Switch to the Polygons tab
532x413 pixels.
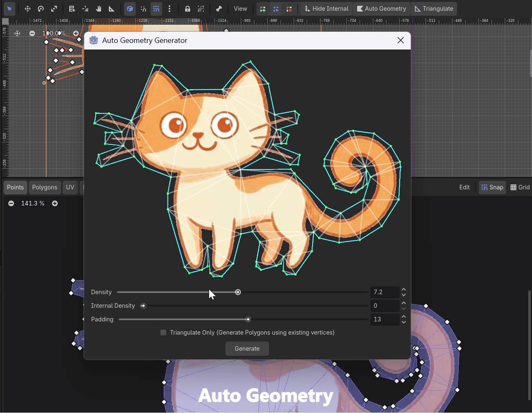tap(45, 187)
